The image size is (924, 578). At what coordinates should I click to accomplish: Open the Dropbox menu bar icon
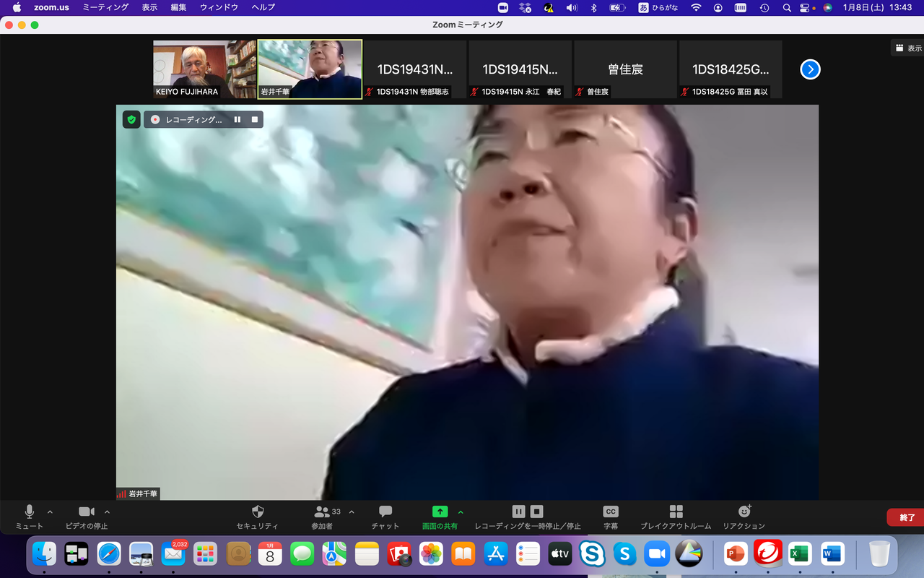click(x=526, y=7)
